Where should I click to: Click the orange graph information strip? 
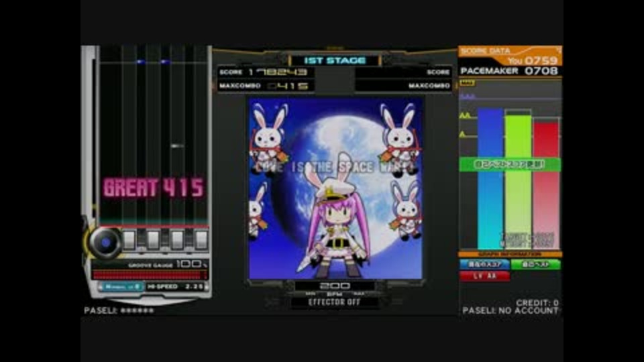[x=510, y=255]
